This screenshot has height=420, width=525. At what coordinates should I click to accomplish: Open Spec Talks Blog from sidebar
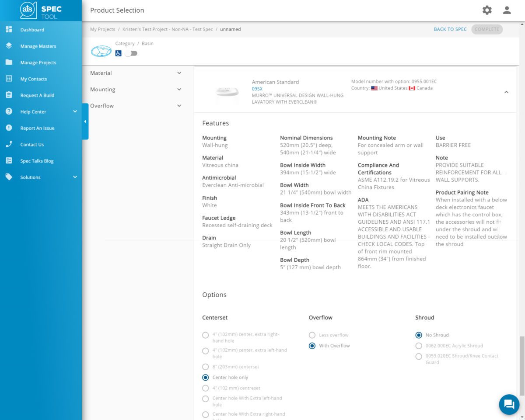point(37,161)
